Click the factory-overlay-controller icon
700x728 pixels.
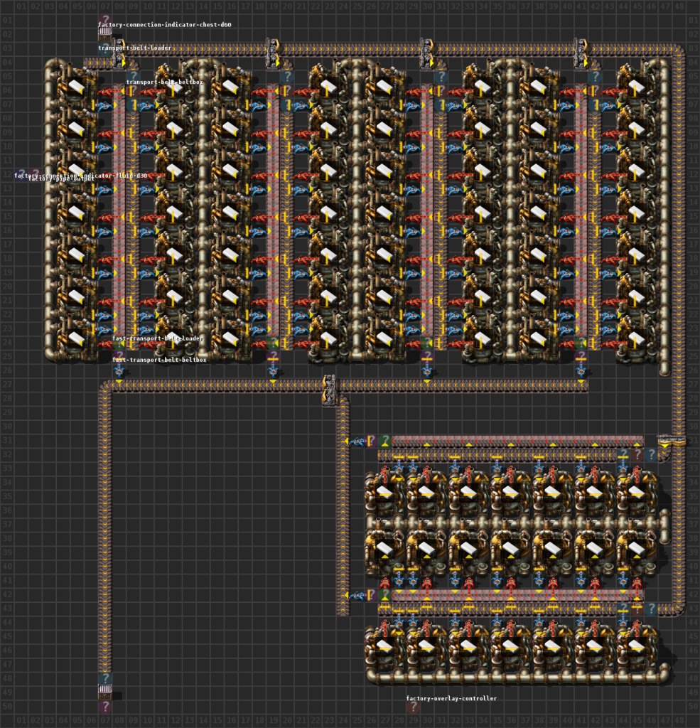pyautogui.click(x=413, y=707)
